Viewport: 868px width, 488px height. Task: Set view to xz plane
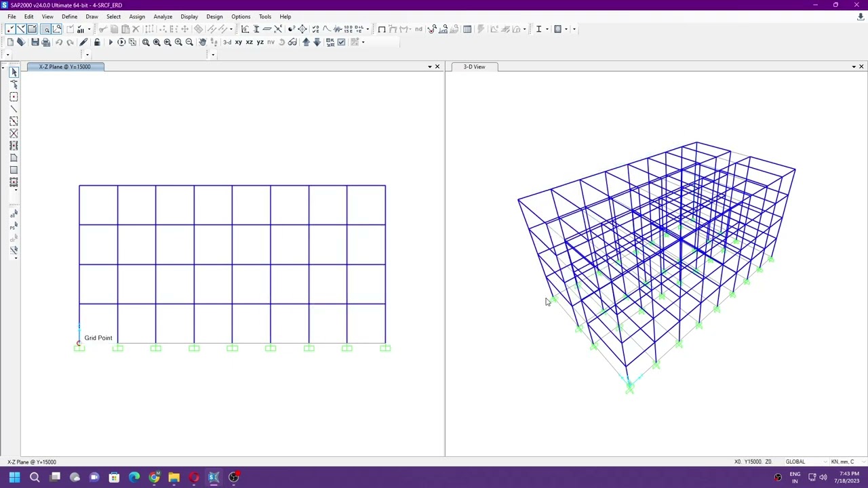[x=249, y=42]
